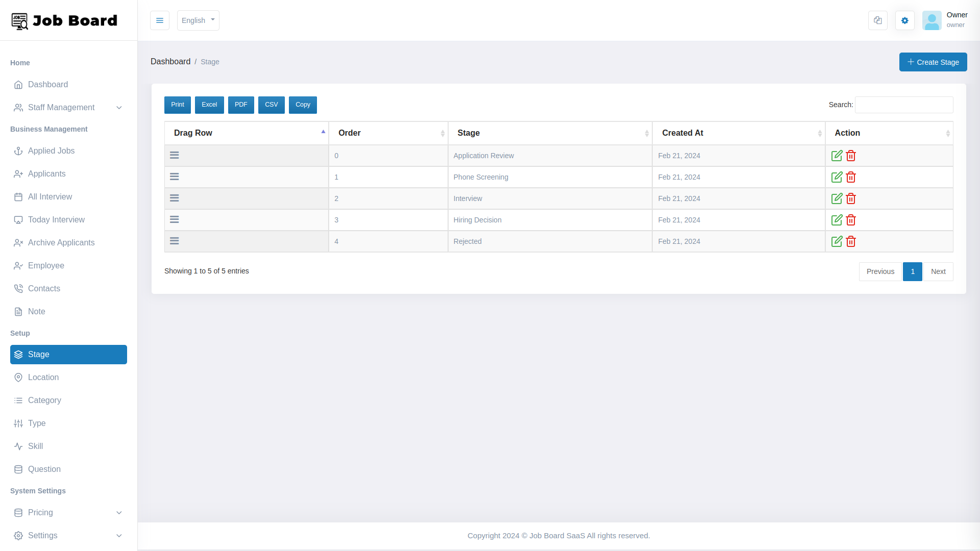Open the English language dropdown

point(198,20)
